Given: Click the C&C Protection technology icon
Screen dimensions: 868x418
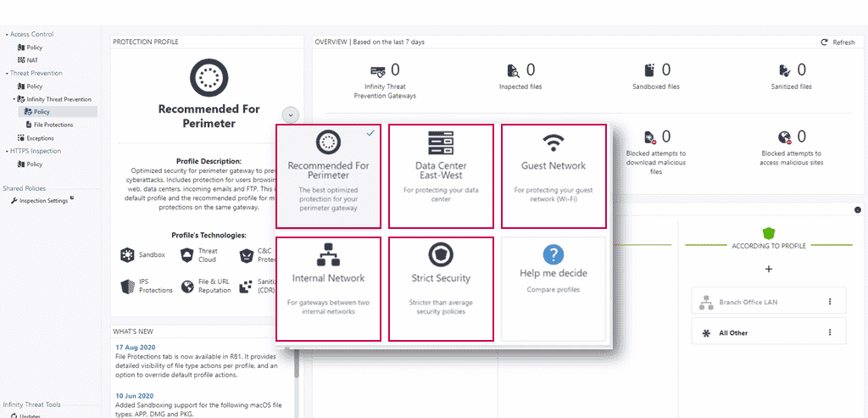Looking at the screenshot, I should (247, 255).
